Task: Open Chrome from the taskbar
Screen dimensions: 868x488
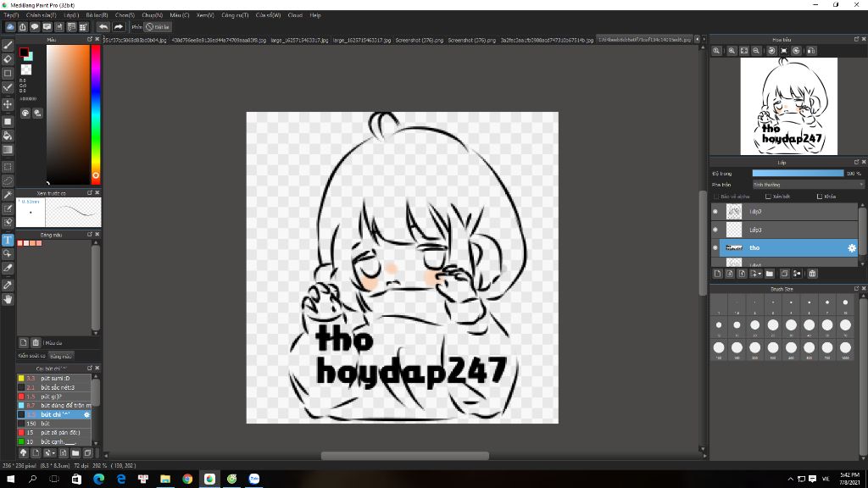Action: 187,479
